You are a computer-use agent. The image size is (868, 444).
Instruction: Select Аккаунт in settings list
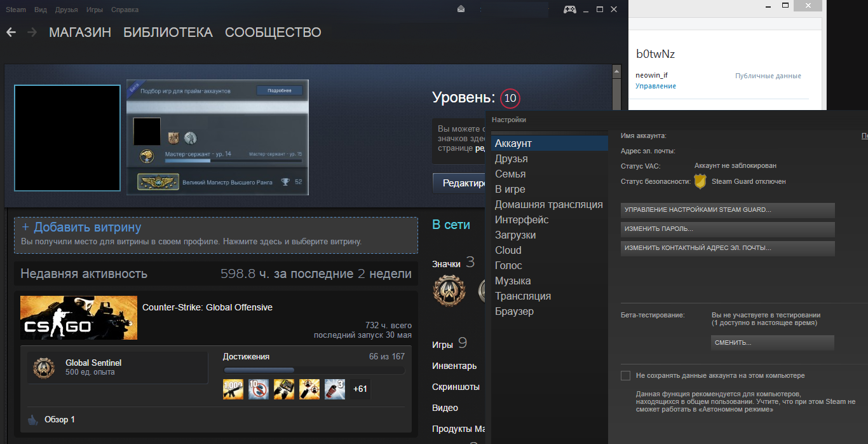[x=550, y=144]
